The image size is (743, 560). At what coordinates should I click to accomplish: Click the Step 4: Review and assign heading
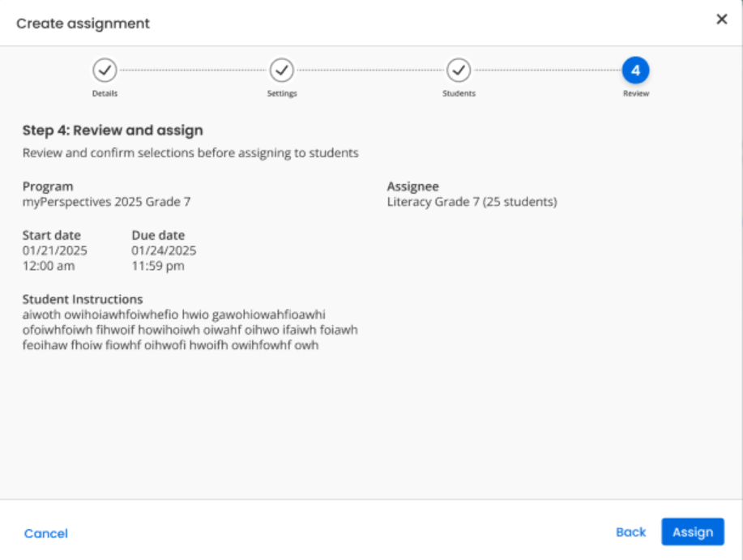click(x=113, y=130)
